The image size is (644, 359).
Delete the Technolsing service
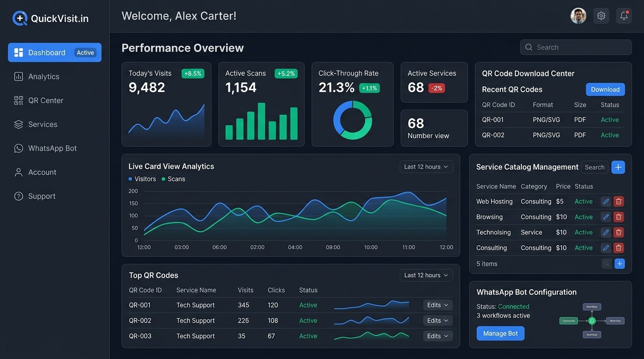pos(619,232)
